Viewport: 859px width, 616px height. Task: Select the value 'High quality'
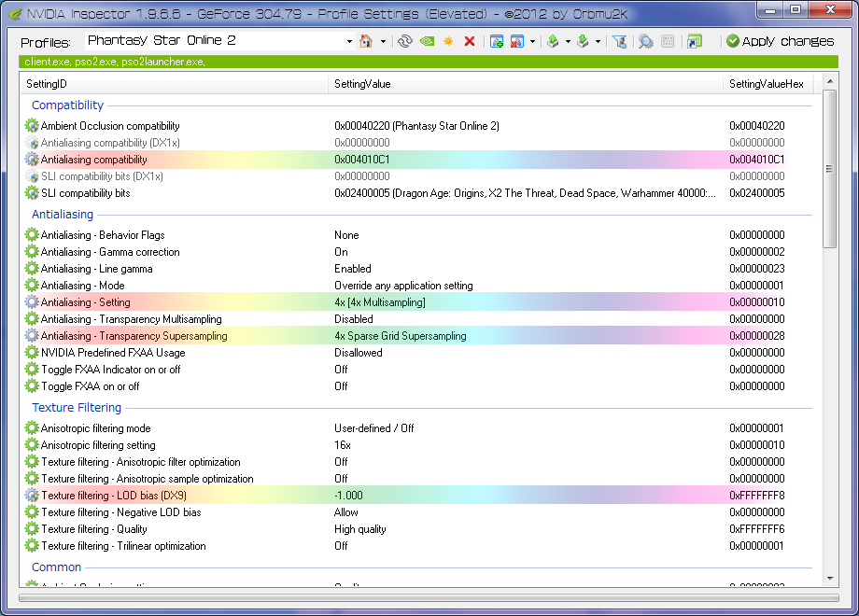coord(359,529)
